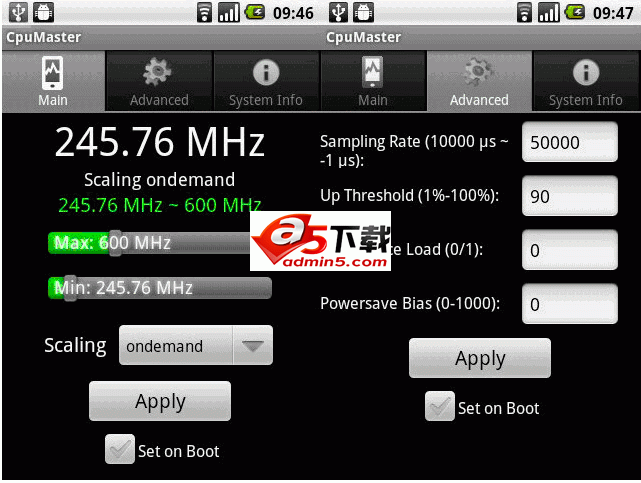Screen dimensions: 641x483
Task: Click the Powersave Bias input field
Action: point(570,304)
